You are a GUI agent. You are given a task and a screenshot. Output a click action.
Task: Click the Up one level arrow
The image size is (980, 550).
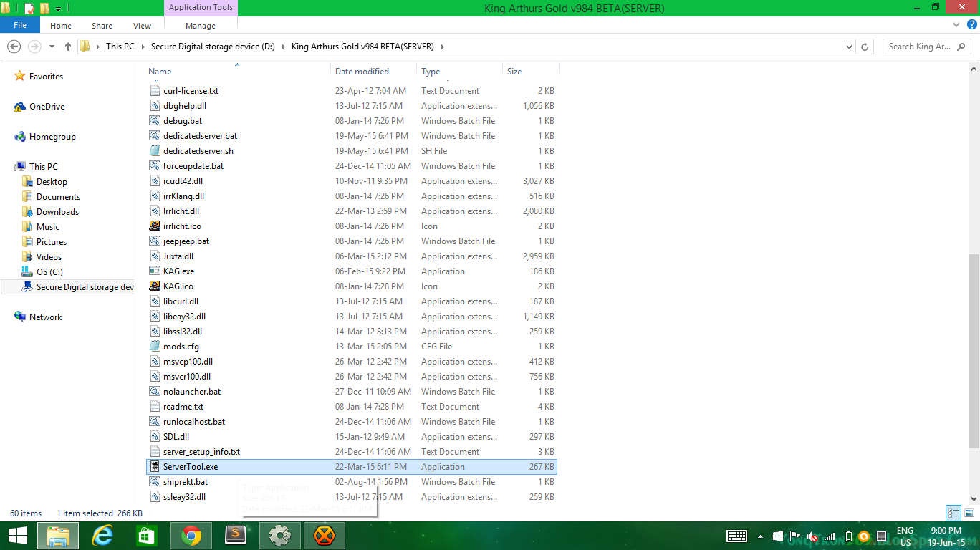68,47
